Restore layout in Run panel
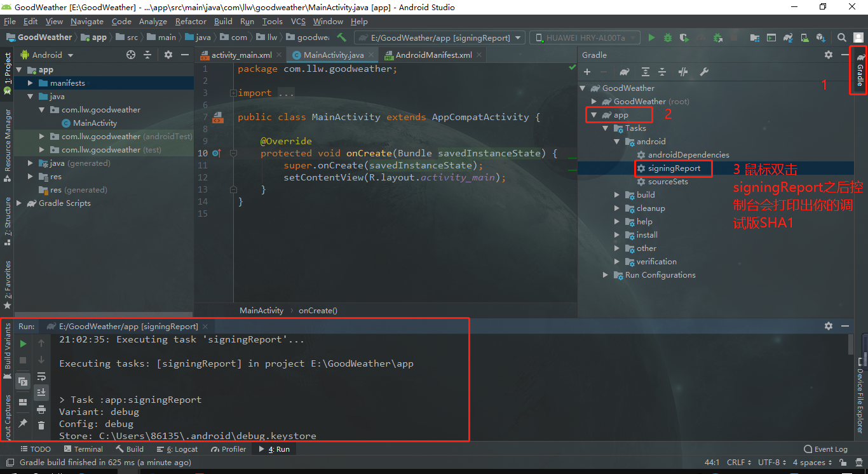Screen dimensions: 868x474 click(23, 402)
